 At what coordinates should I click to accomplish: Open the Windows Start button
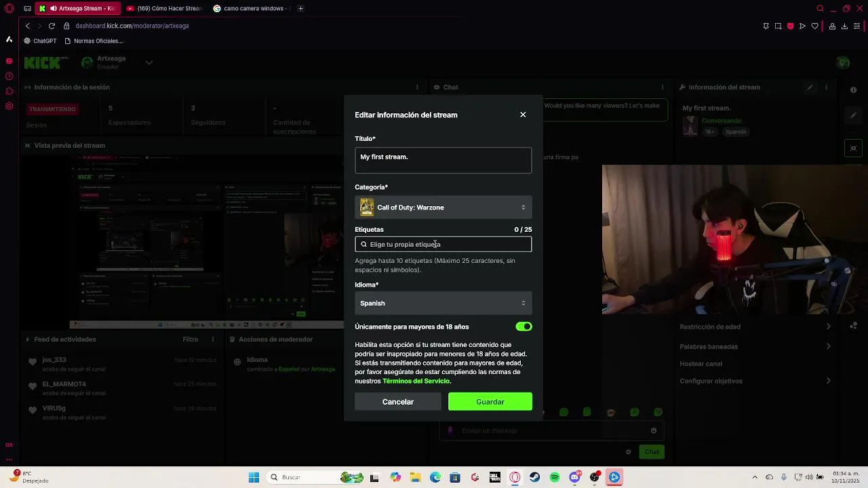click(254, 477)
